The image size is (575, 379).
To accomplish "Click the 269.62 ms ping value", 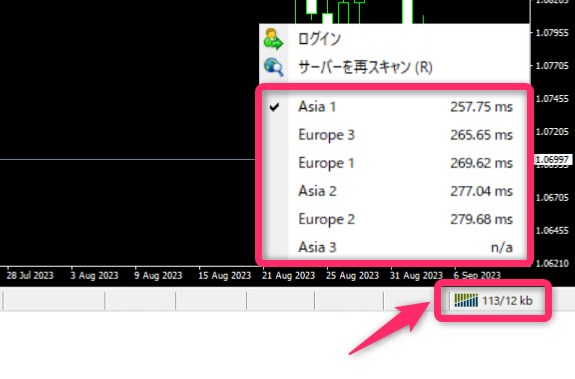I will [x=481, y=163].
